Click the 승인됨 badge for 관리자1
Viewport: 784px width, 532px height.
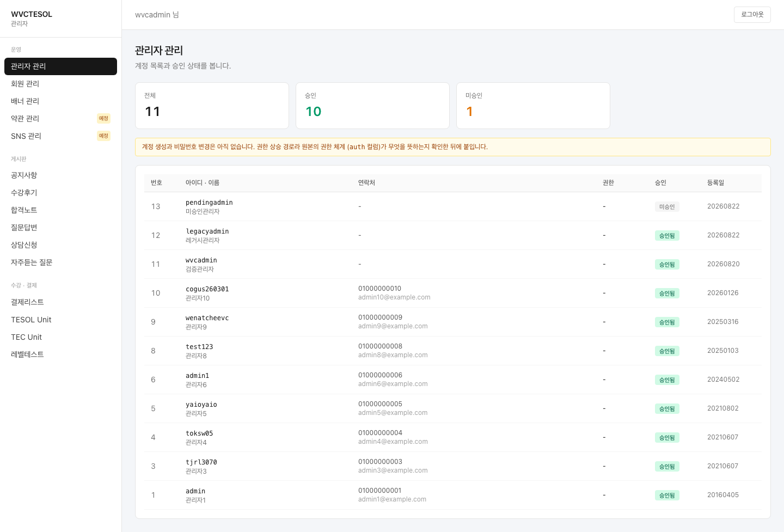667,496
